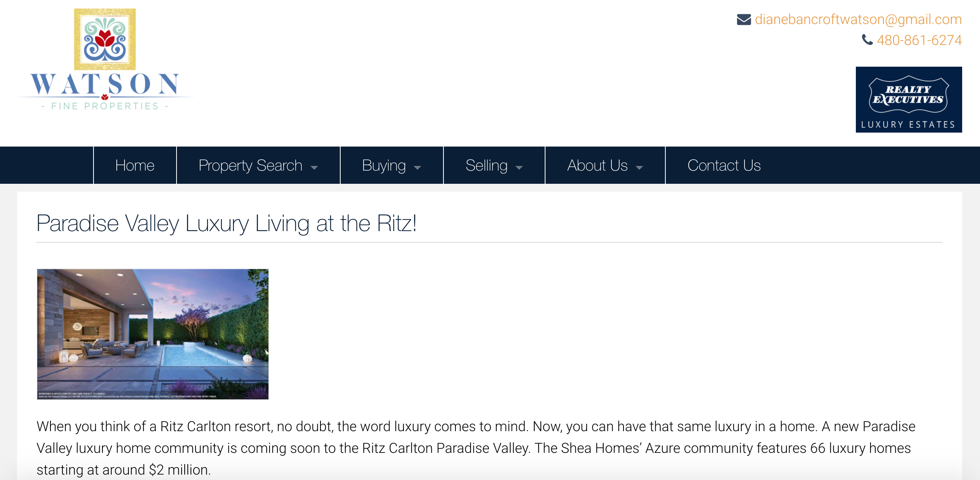980x480 pixels.
Task: Open the Buying menu label
Action: [x=384, y=166]
